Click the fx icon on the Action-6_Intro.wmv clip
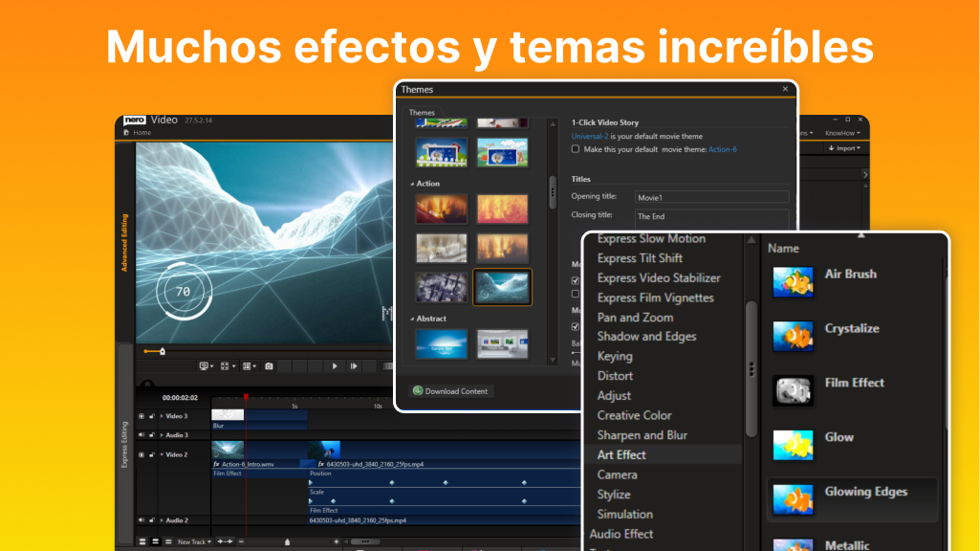The height and width of the screenshot is (551, 980). pos(216,465)
